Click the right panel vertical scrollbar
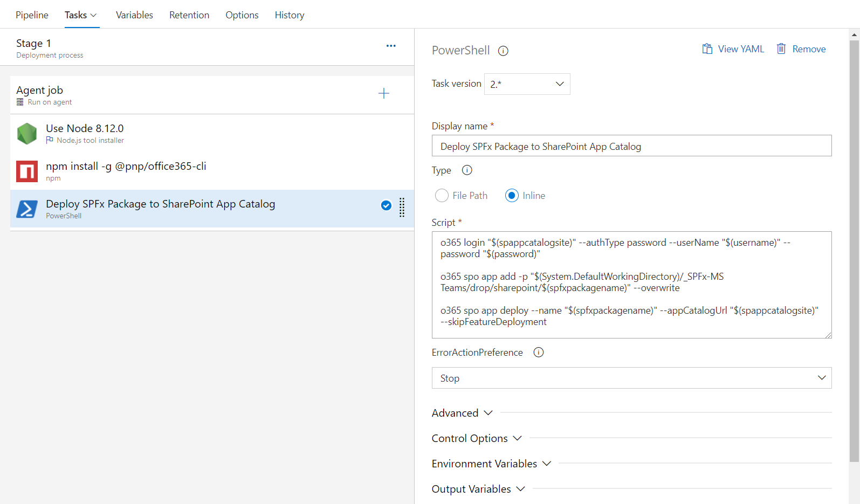Viewport: 860px width, 504px height. click(x=854, y=251)
